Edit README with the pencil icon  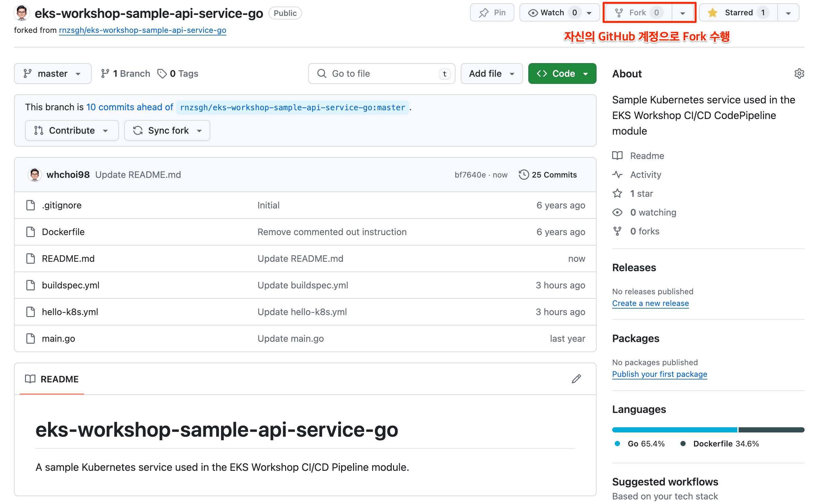point(576,379)
